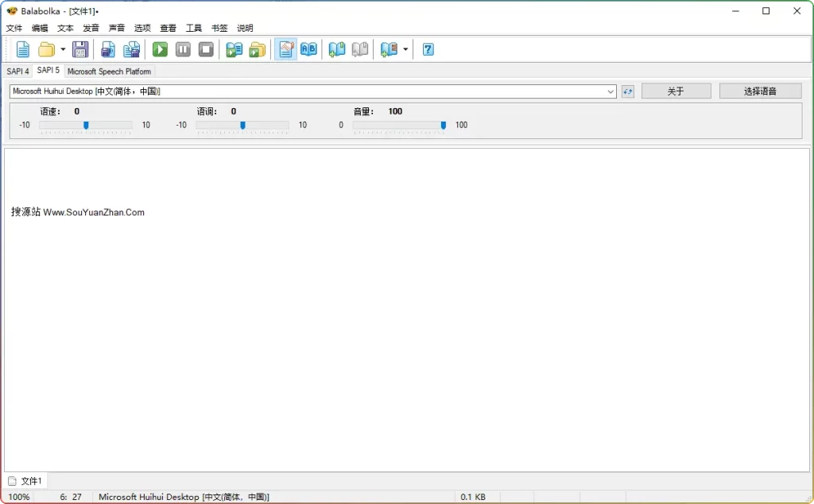814x504 pixels.
Task: Click the Save audio file icon
Action: point(108,49)
